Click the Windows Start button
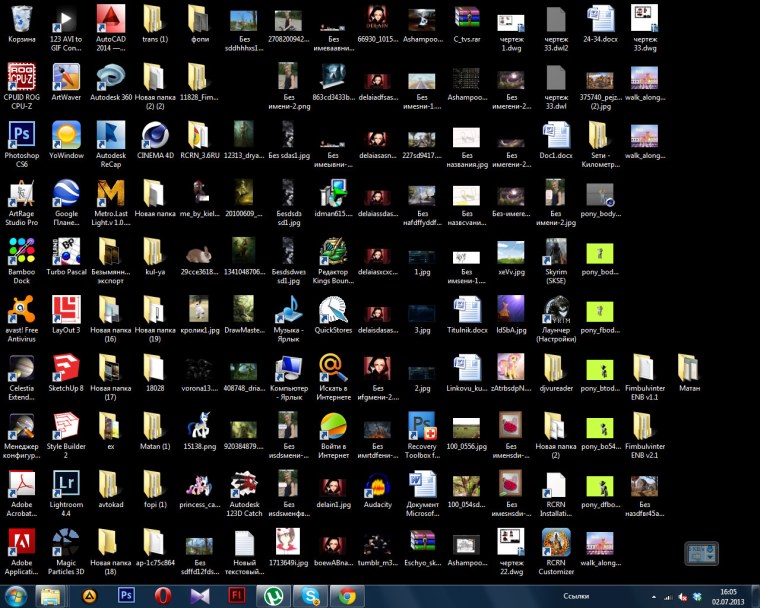 [16, 596]
